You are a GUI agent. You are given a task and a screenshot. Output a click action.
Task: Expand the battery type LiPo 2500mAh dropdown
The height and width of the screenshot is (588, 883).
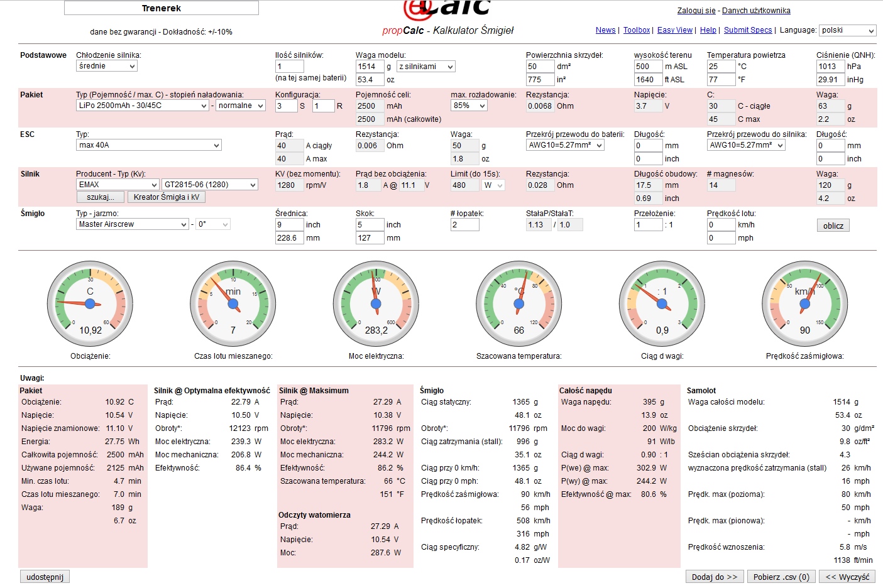(x=143, y=106)
